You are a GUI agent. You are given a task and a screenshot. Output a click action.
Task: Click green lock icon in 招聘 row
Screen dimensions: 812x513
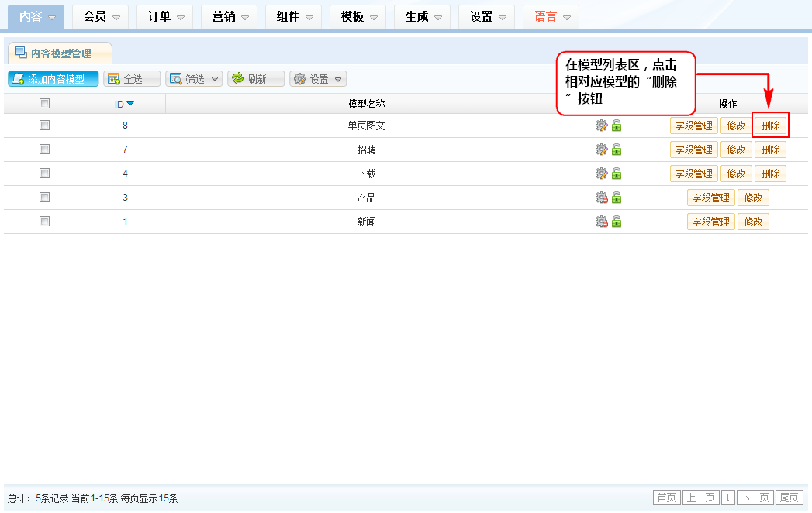(617, 150)
